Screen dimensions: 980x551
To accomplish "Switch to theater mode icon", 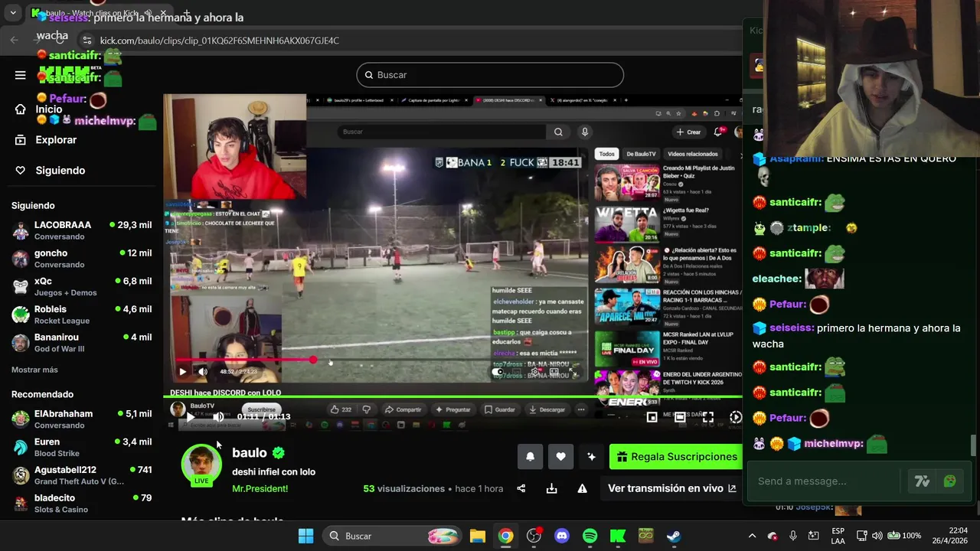I will point(680,417).
